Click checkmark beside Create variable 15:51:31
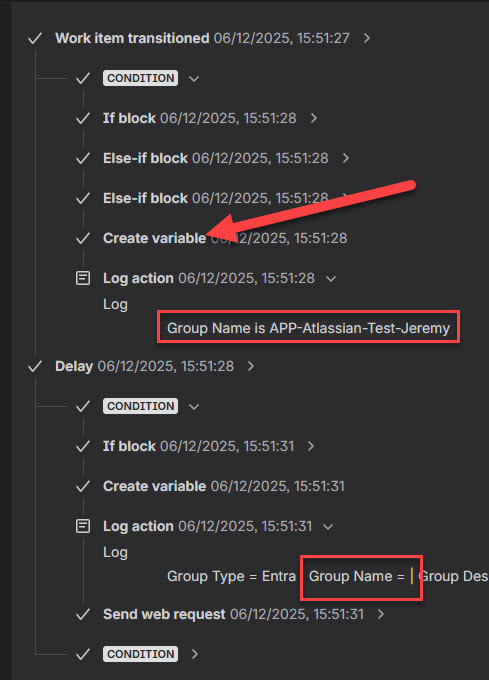Screen dimensions: 489x680 83,487
